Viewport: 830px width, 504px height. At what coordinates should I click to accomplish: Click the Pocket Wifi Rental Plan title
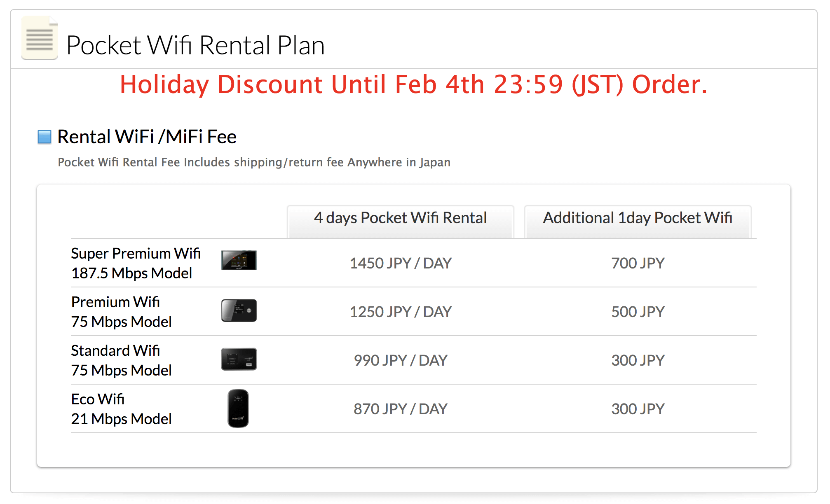click(x=195, y=45)
